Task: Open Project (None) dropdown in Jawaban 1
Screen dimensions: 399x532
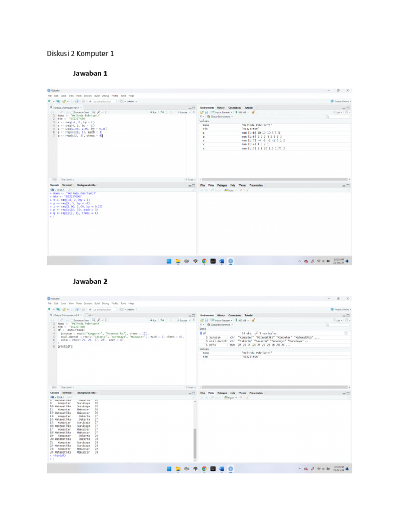Action: 341,101
